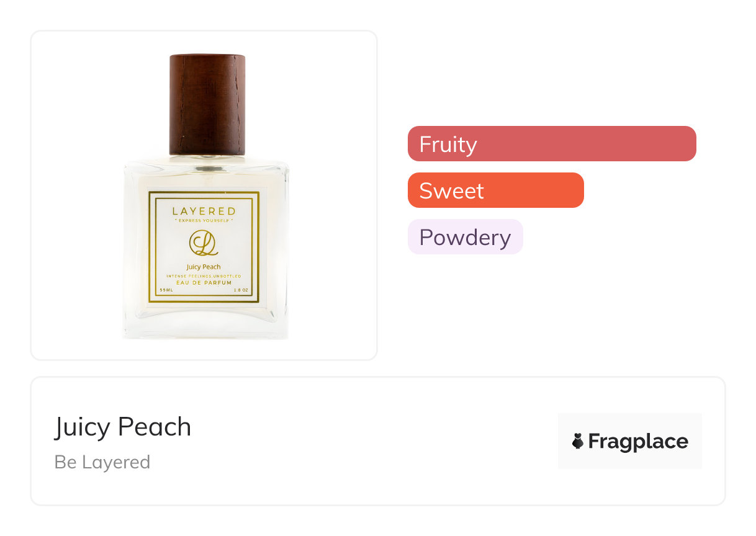Click the Be Layered brand name

pos(102,462)
